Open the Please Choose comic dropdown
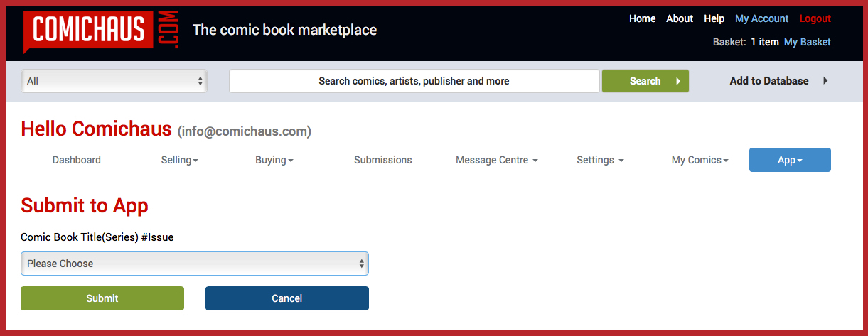 (195, 264)
